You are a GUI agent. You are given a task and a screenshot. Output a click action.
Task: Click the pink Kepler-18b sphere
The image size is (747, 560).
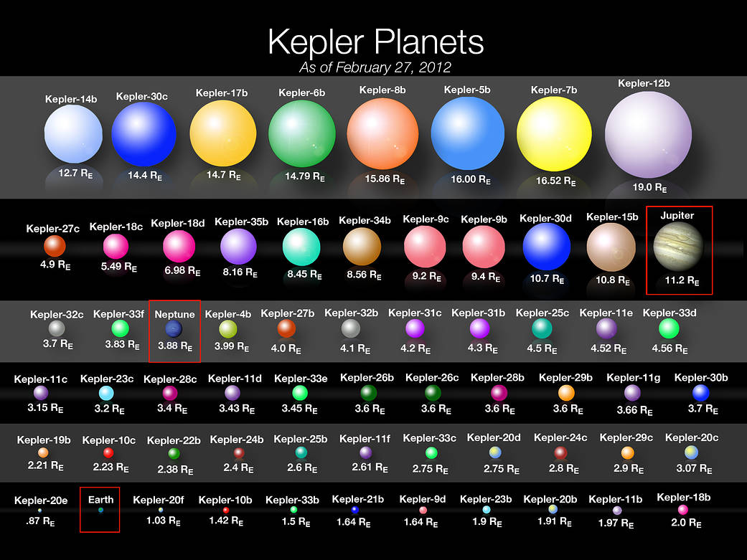(682, 510)
